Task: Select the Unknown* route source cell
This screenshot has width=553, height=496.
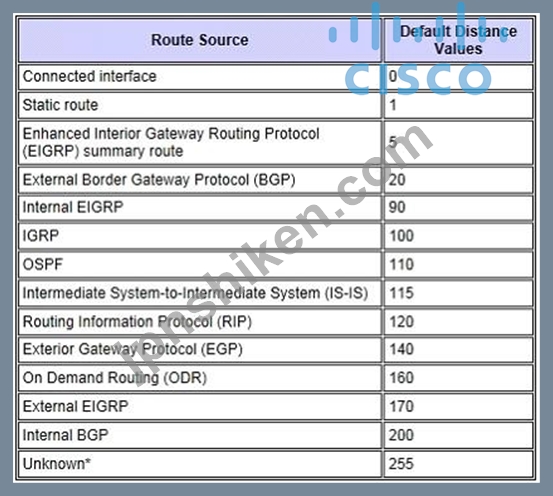Action: click(200, 464)
